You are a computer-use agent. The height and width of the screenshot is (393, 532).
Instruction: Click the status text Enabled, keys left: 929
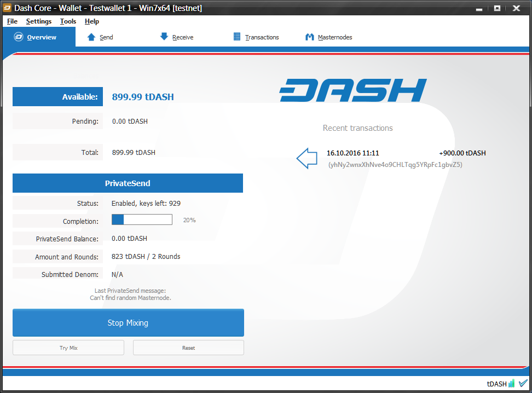point(146,204)
